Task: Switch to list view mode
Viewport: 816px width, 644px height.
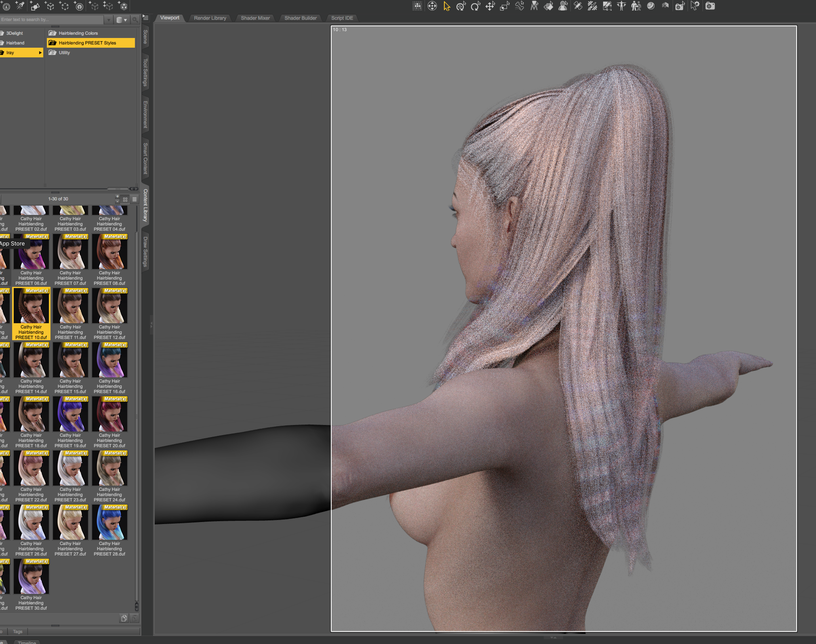Action: coord(135,199)
